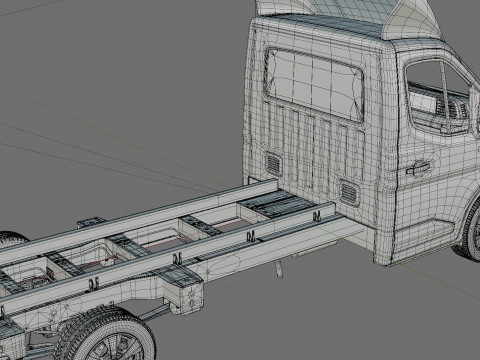The width and height of the screenshot is (480, 360).
Task: Select the right vent grille on cab's rear wall
Action: pyautogui.click(x=349, y=192)
